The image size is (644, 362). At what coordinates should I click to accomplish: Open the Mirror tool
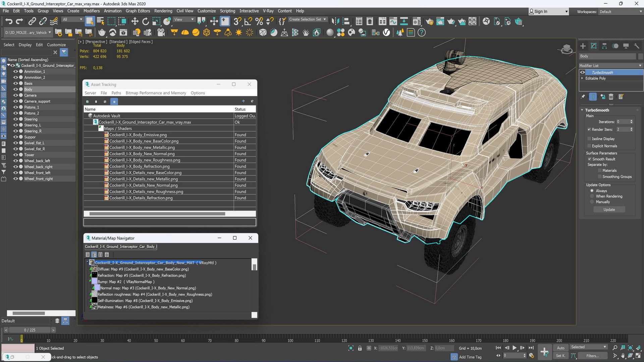coord(335,21)
